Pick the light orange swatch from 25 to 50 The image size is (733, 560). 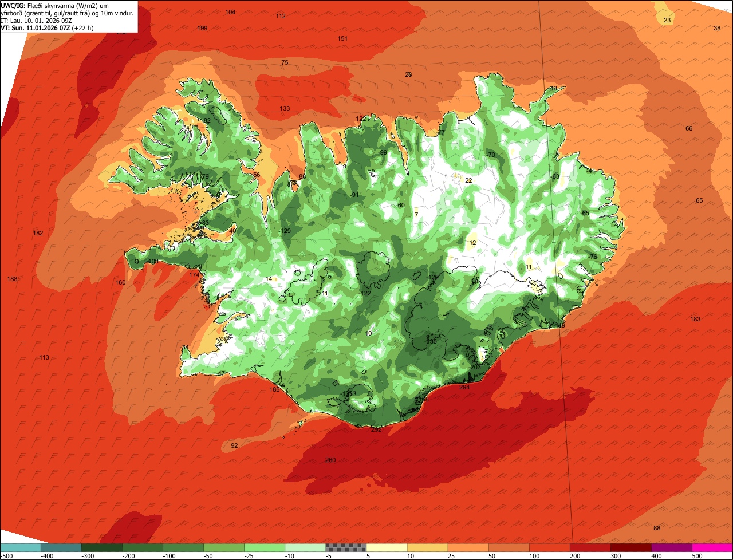pyautogui.click(x=468, y=547)
